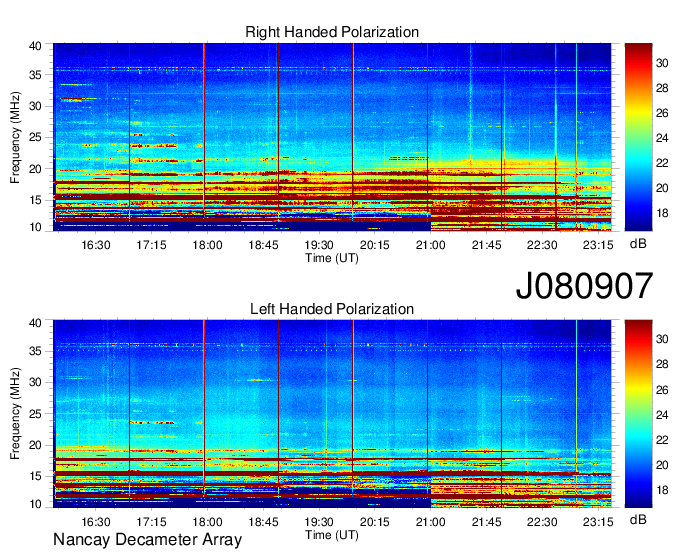The height and width of the screenshot is (552, 680).
Task: Click the 26 dB tick on Left Handed colorbar
Action: pos(662,390)
